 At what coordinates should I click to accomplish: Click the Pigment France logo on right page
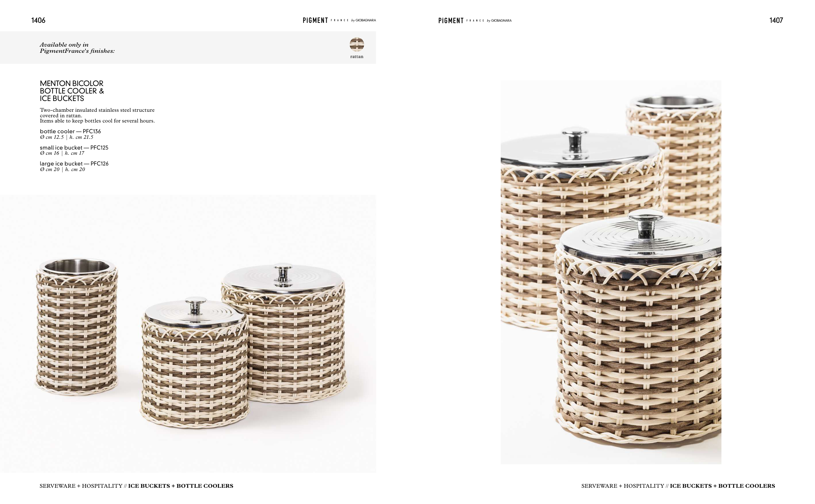(475, 21)
